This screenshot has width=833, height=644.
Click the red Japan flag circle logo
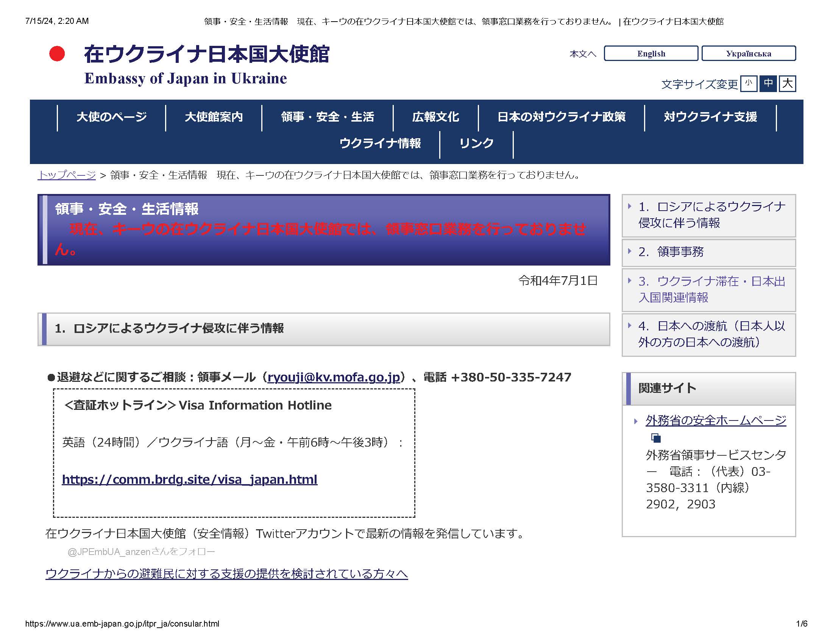pos(57,54)
